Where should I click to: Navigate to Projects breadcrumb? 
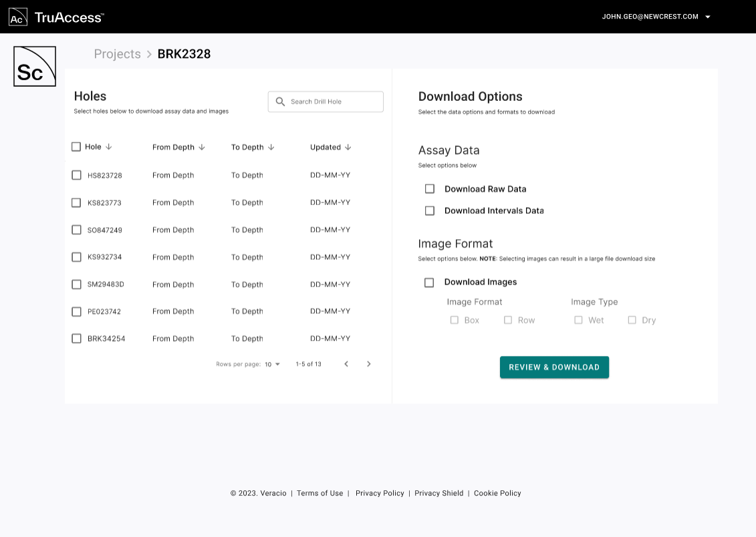point(117,54)
